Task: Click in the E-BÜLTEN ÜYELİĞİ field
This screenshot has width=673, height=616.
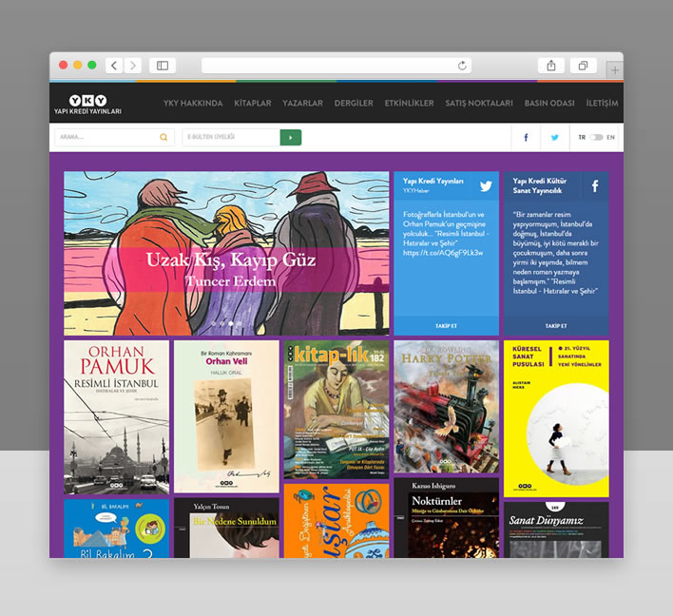Action: (231, 138)
